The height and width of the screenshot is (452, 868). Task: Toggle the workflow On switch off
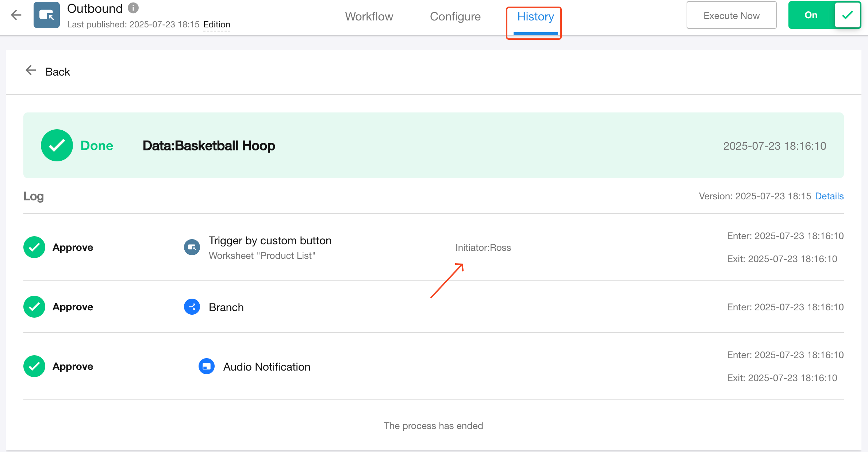824,15
